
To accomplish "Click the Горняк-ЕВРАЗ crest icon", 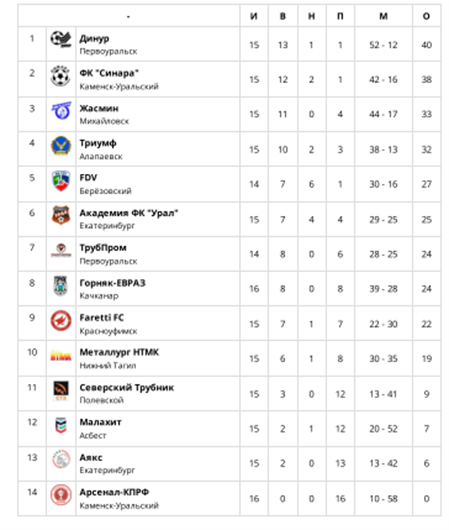I will [61, 286].
